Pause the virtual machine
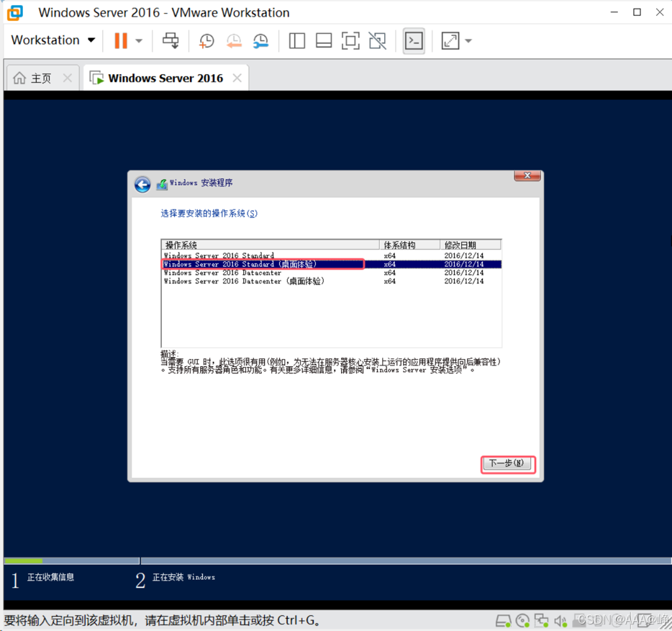The width and height of the screenshot is (672, 631). click(121, 41)
